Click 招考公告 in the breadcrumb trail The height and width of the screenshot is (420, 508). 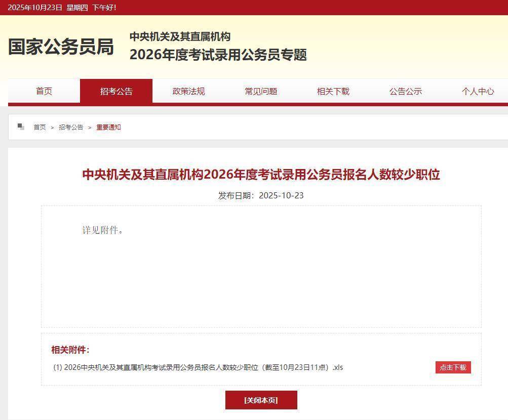70,128
